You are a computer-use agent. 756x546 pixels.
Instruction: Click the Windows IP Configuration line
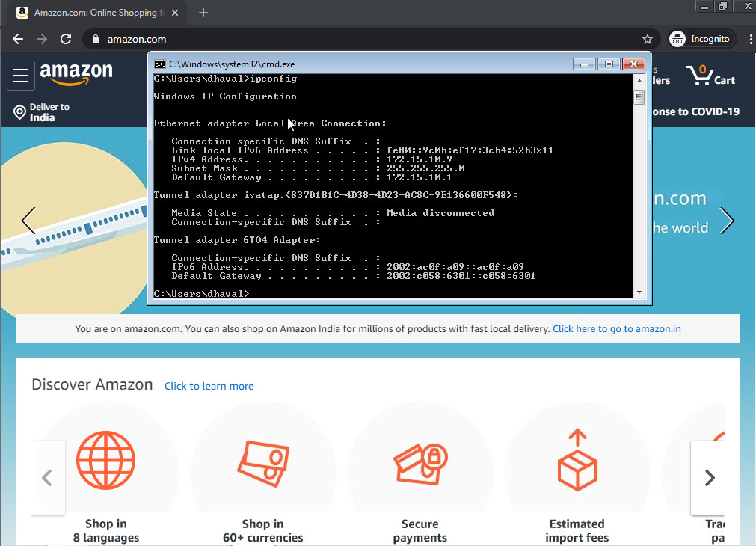tap(225, 96)
